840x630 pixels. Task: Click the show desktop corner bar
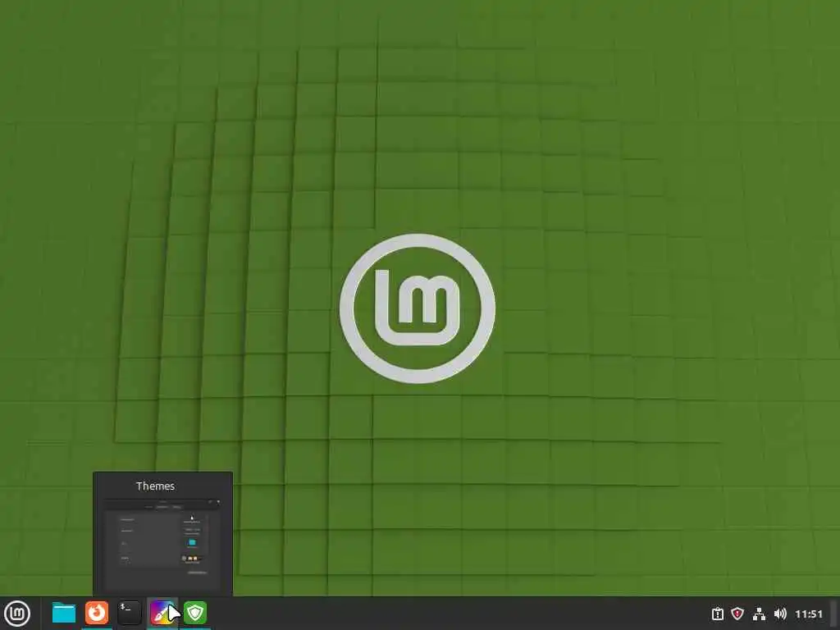[834, 614]
